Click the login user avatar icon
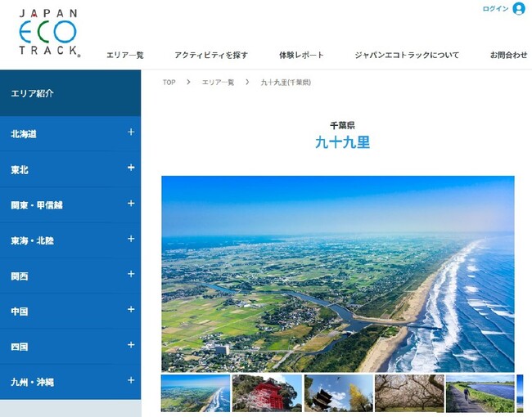This screenshot has height=417, width=532. point(518,9)
